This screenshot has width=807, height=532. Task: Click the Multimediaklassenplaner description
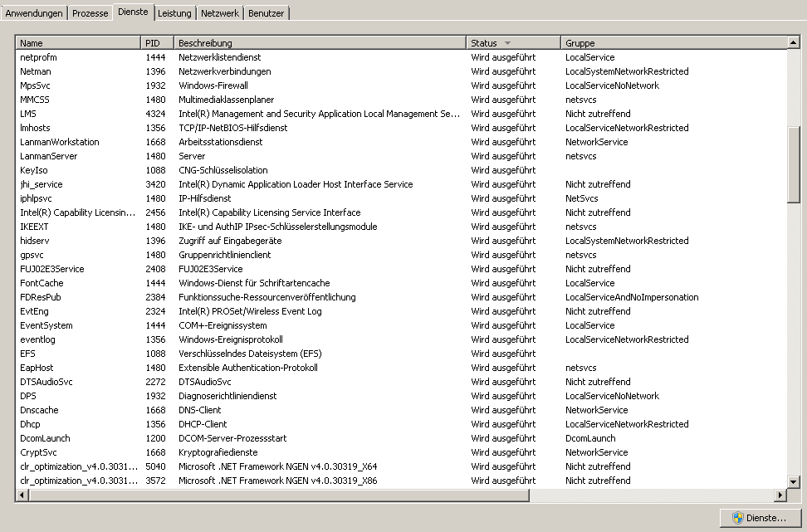(226, 100)
